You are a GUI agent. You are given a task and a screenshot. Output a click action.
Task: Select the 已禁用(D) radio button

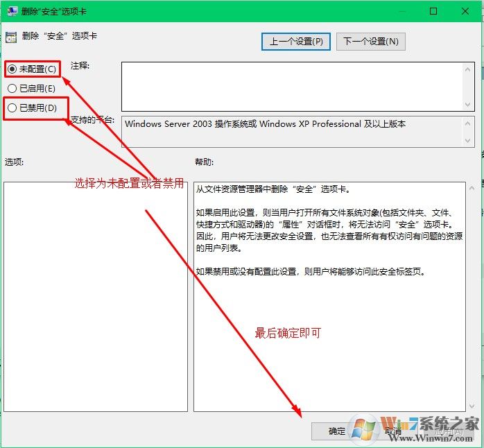[x=32, y=108]
